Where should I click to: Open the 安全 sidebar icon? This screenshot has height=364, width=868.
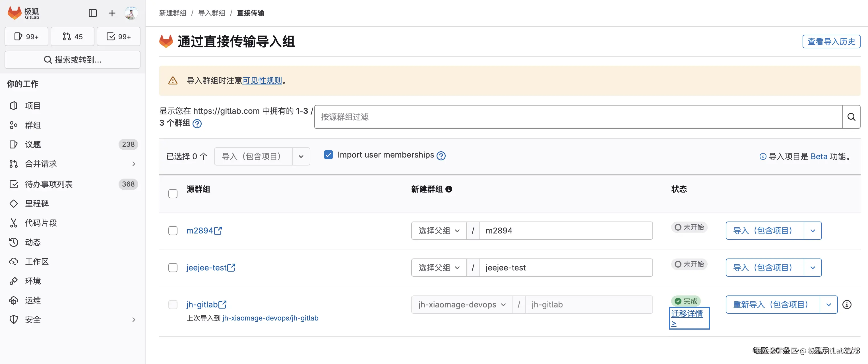(x=14, y=320)
